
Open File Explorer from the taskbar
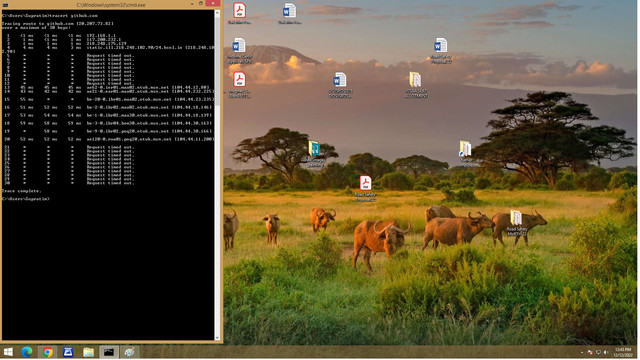tap(89, 352)
